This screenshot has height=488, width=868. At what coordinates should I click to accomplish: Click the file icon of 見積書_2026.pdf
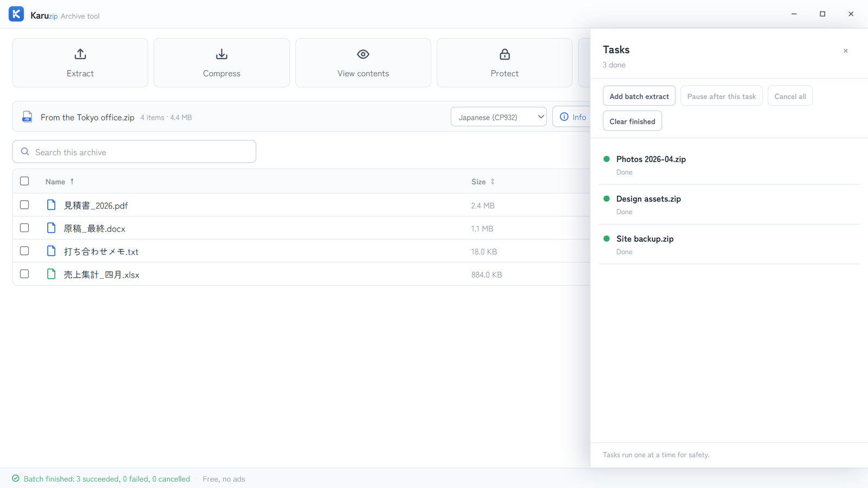(51, 205)
